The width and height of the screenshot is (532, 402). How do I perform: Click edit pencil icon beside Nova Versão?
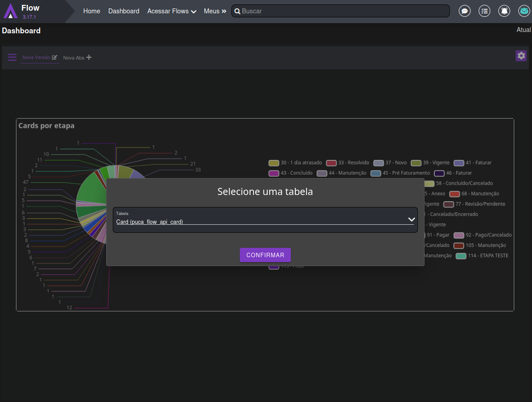point(55,57)
